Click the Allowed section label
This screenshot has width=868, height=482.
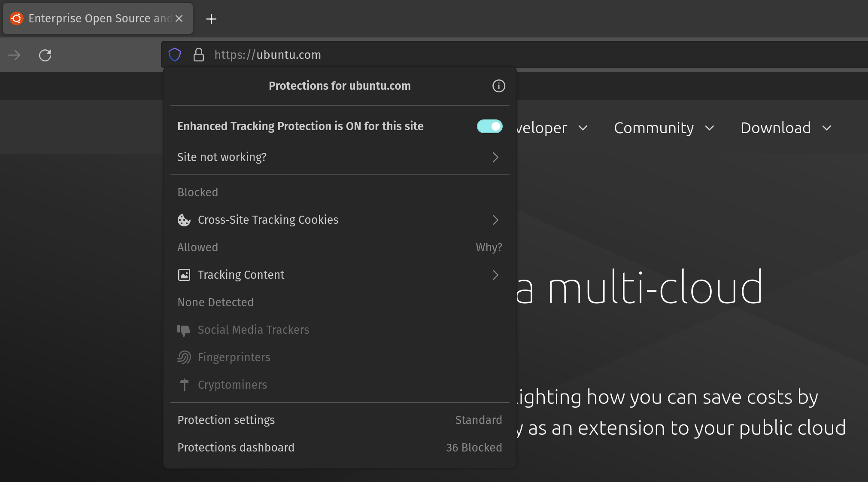tap(198, 247)
